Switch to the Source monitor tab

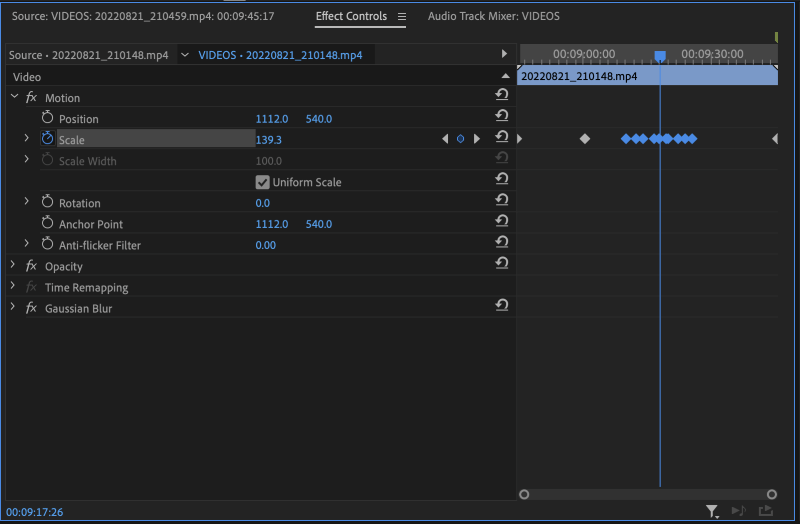pyautogui.click(x=143, y=16)
